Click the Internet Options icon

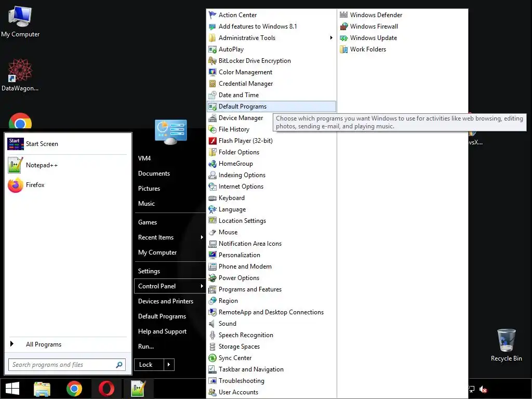click(x=212, y=187)
